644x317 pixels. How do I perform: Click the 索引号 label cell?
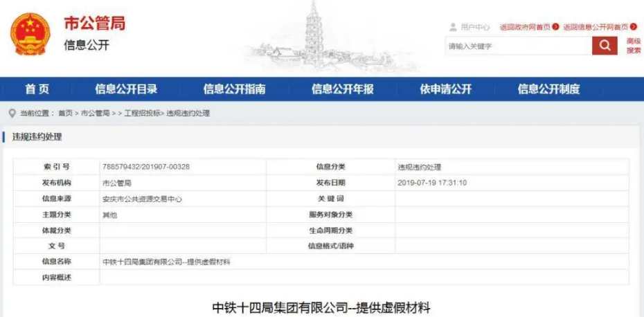pos(57,167)
